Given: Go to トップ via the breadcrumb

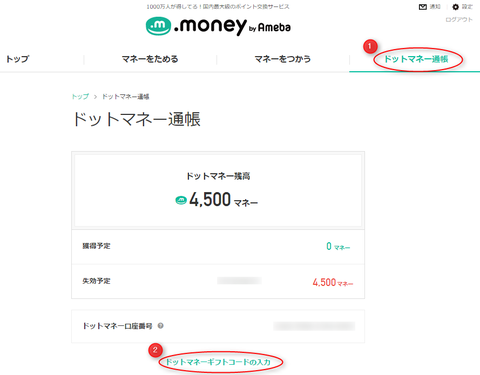Looking at the screenshot, I should tap(80, 96).
